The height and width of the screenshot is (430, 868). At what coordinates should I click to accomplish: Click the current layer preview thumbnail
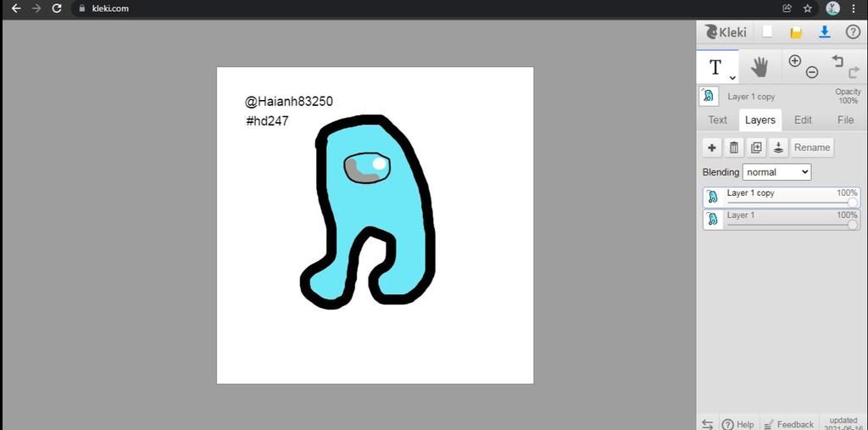[x=709, y=97]
